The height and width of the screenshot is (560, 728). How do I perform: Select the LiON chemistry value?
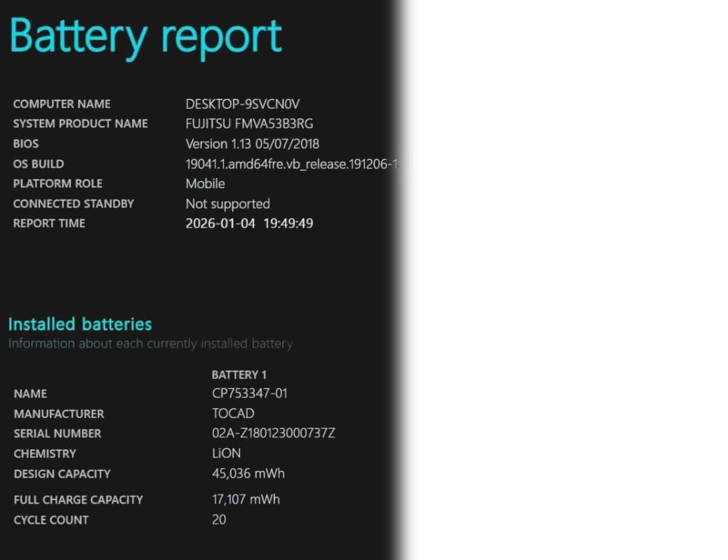click(x=226, y=454)
